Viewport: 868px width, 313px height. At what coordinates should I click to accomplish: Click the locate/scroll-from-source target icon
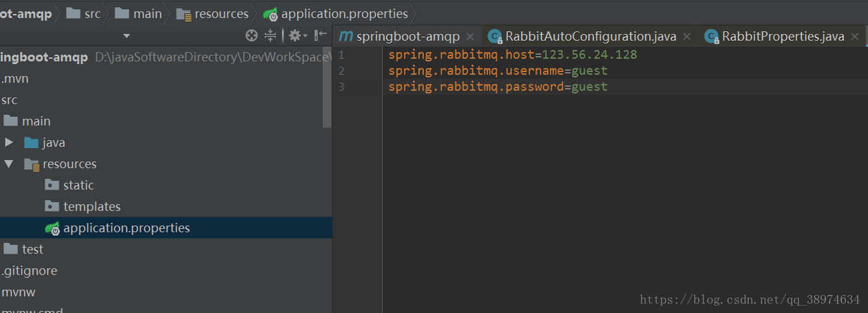(x=251, y=35)
